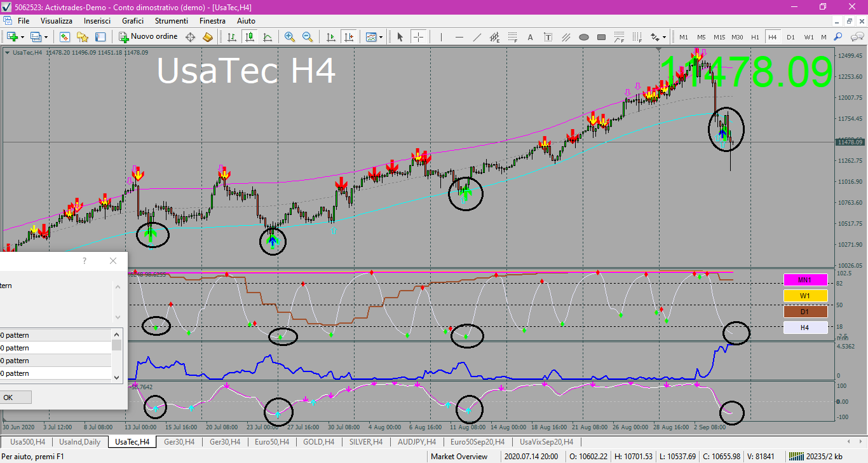
Task: Click the pattern list scrollbar down arrow
Action: pyautogui.click(x=116, y=377)
